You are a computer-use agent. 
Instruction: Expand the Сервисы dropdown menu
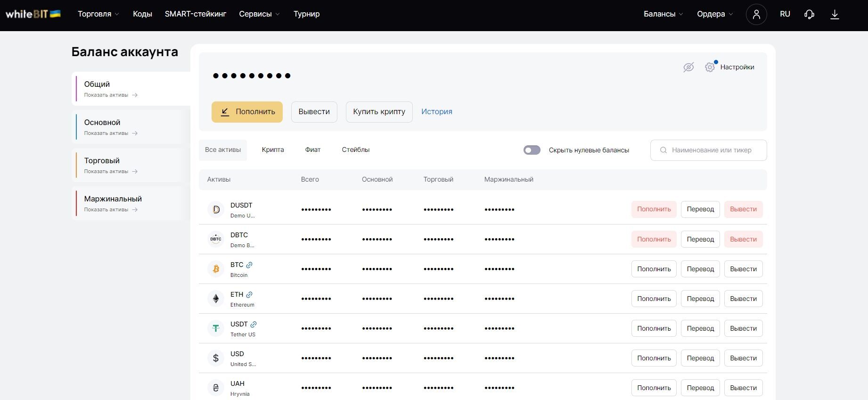pyautogui.click(x=259, y=14)
